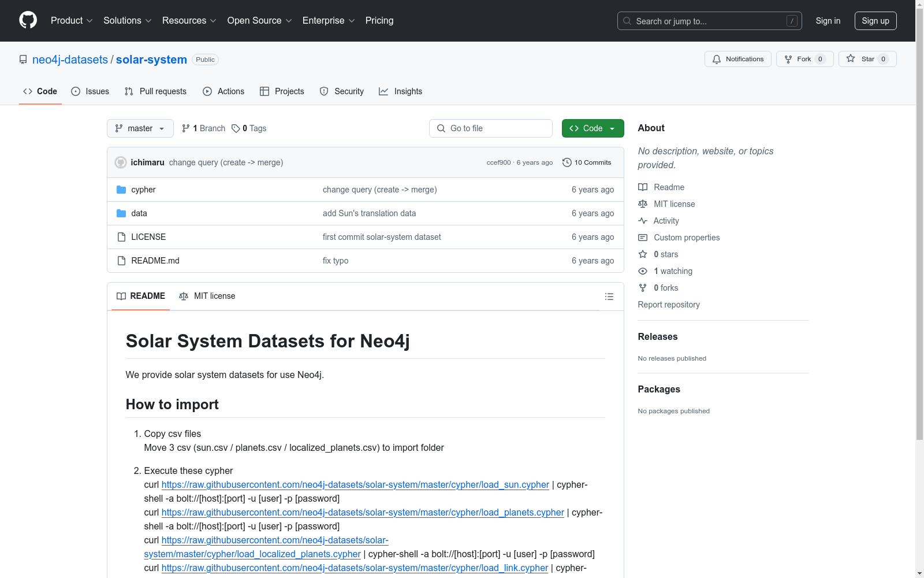The height and width of the screenshot is (578, 924).
Task: Open the ccef900 commit hash link
Action: tap(498, 162)
